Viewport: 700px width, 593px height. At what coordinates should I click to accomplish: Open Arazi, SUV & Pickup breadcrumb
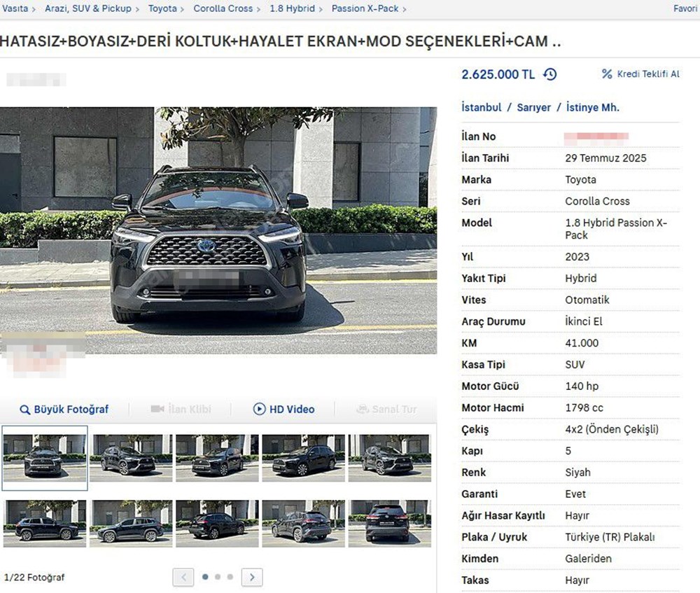(87, 8)
